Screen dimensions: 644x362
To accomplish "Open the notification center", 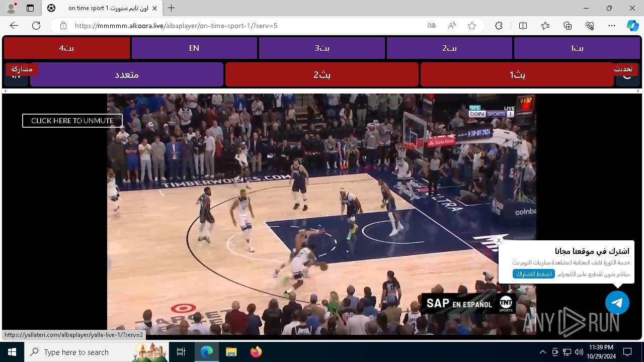I will pos(627,352).
